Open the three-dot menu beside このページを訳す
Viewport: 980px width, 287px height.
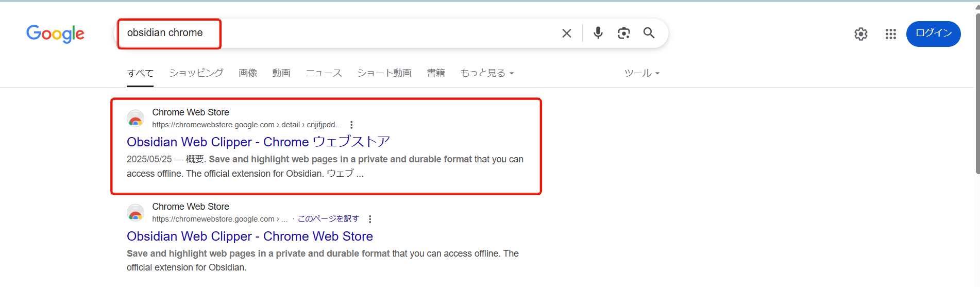370,219
